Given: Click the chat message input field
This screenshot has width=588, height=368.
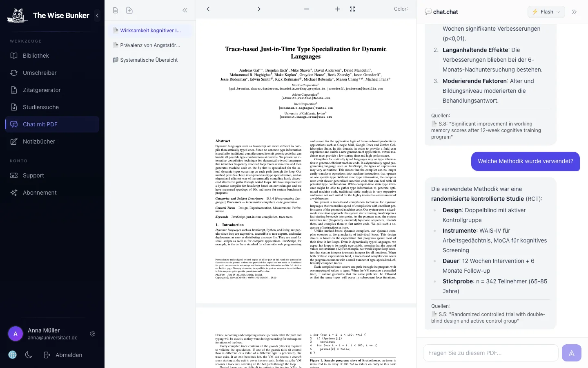Looking at the screenshot, I should (490, 352).
